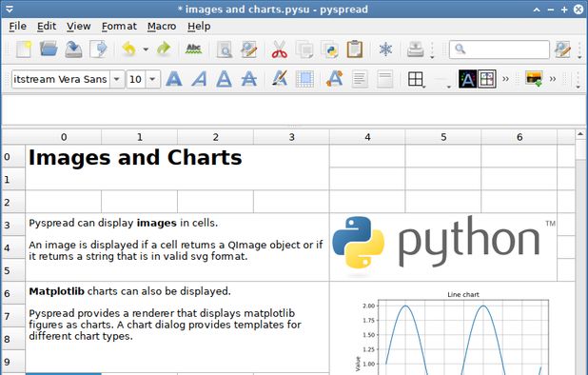Viewport: 588px width, 375px height.
Task: Copy results with the Python copy icon
Action: [x=329, y=49]
